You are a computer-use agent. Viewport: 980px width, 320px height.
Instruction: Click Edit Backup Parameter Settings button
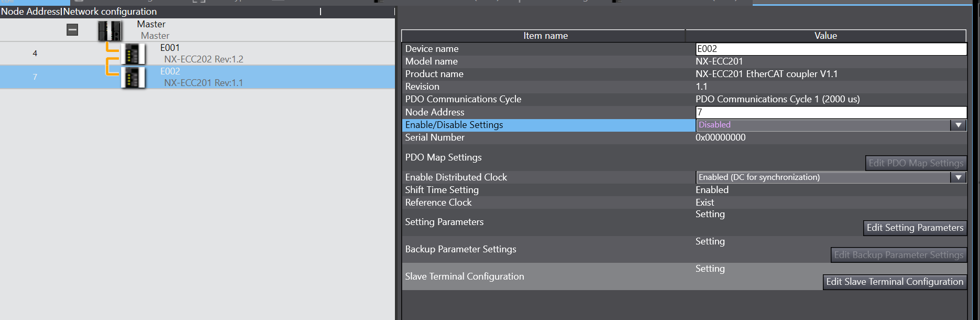[x=898, y=255]
